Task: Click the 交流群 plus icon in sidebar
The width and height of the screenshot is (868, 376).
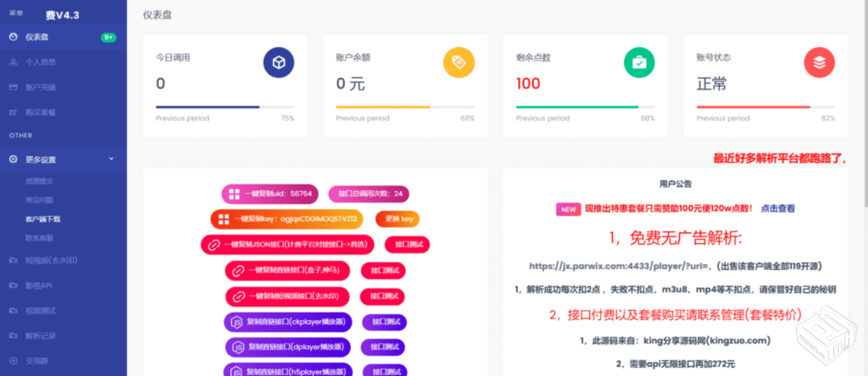Action: (13, 361)
